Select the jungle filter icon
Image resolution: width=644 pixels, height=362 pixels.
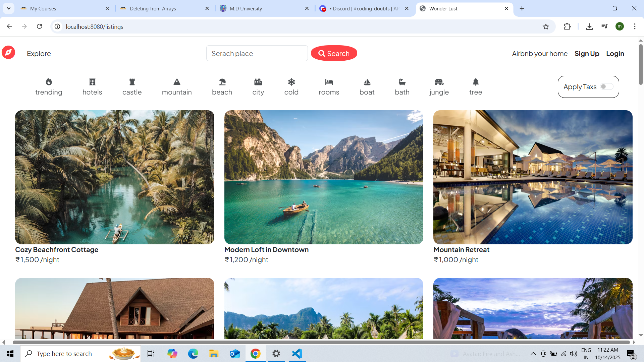pos(439,82)
